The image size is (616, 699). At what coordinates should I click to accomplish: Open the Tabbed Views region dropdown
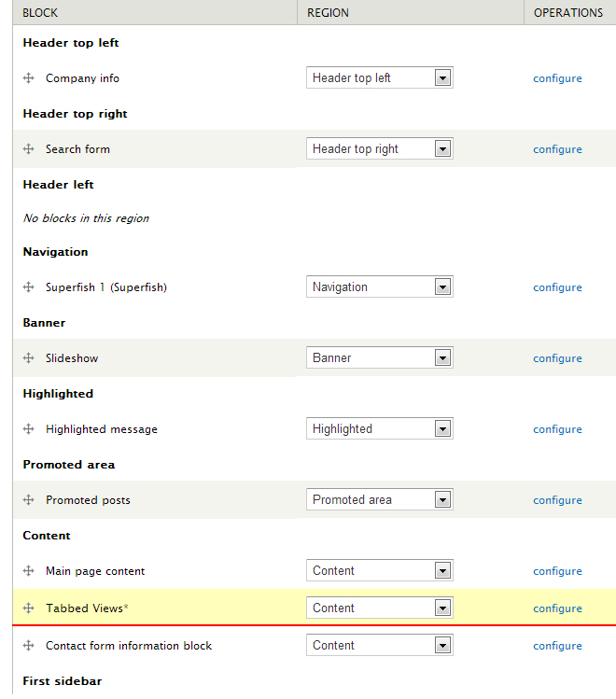[379, 608]
